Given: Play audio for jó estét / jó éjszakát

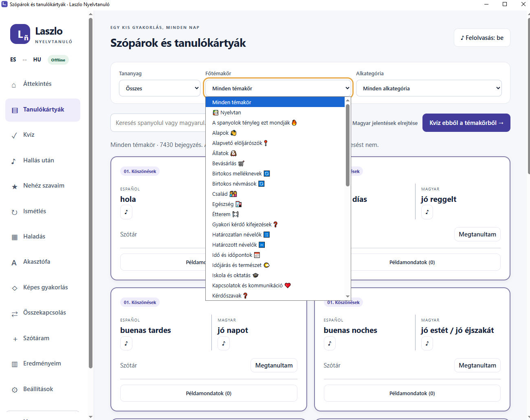Looking at the screenshot, I should (x=427, y=343).
